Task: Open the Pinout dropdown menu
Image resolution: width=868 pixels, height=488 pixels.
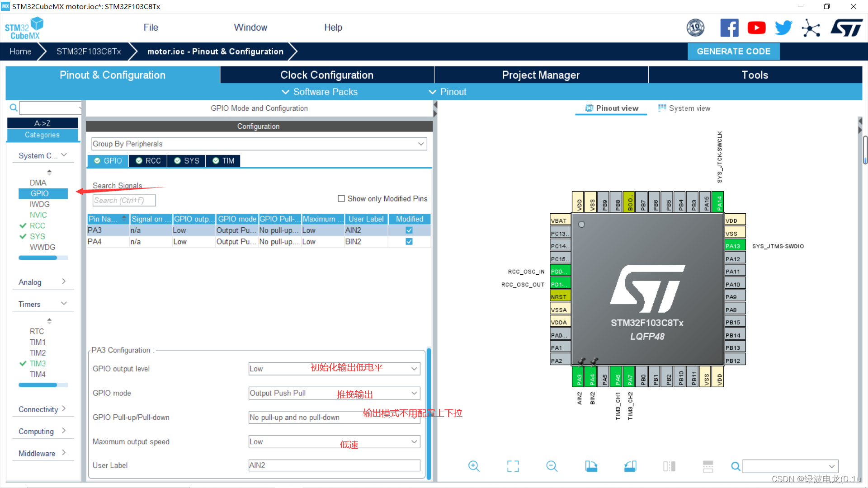Action: 447,92
